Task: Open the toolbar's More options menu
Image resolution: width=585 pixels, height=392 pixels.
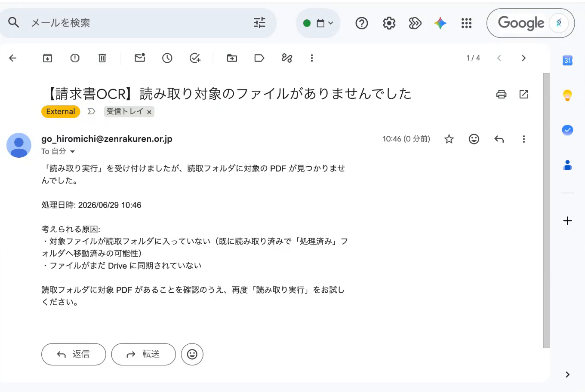Action: coord(312,58)
